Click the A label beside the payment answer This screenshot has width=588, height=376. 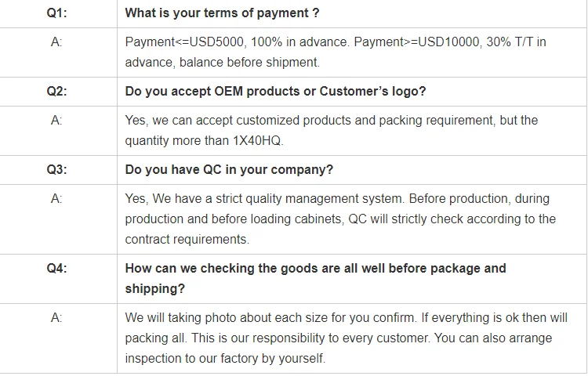click(56, 42)
